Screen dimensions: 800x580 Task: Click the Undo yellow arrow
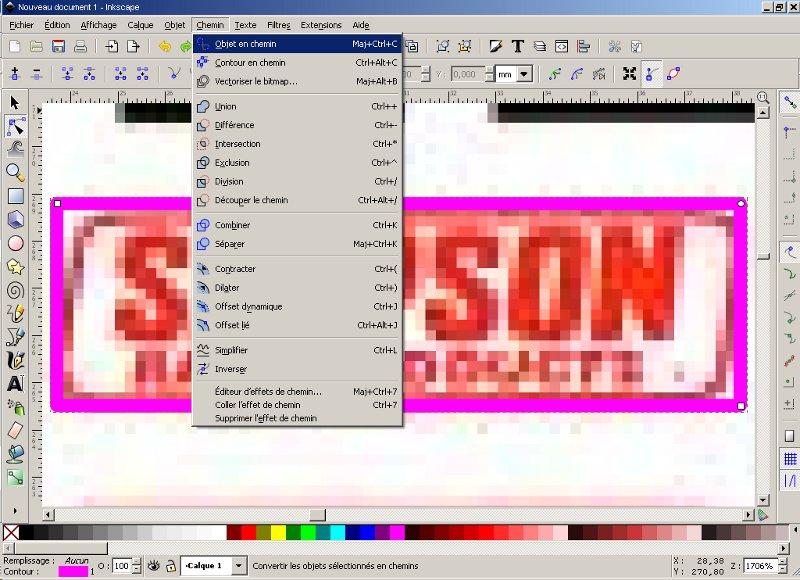pos(164,46)
